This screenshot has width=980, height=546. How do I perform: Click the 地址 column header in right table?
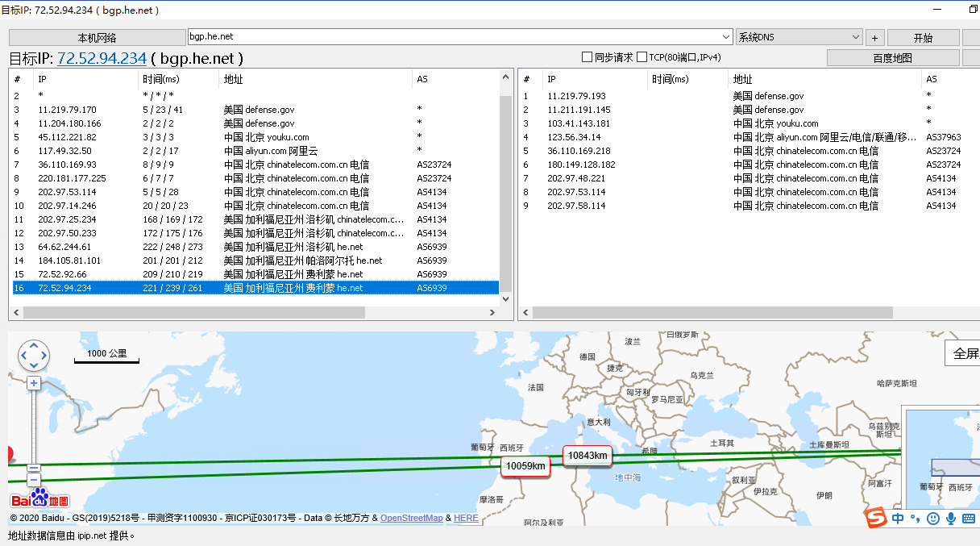[x=742, y=79]
